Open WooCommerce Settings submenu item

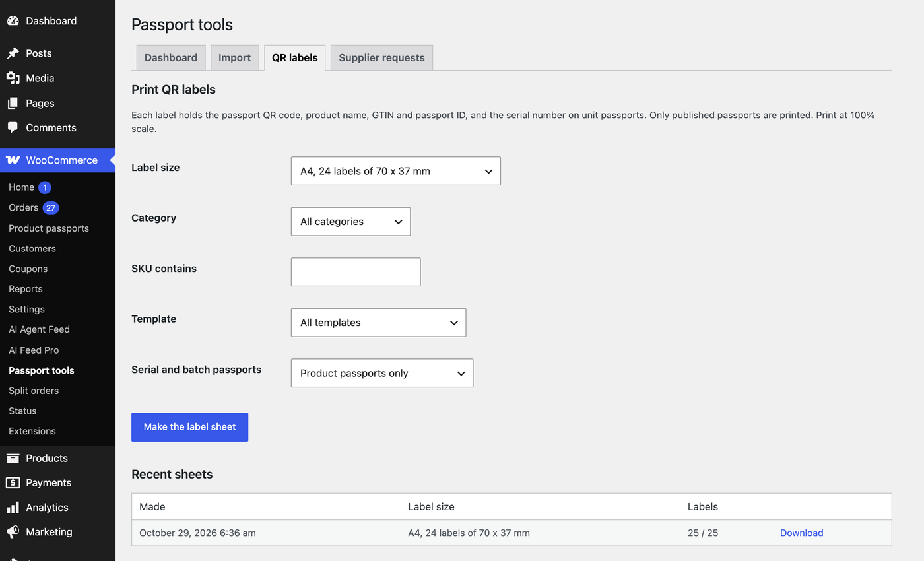[26, 310]
